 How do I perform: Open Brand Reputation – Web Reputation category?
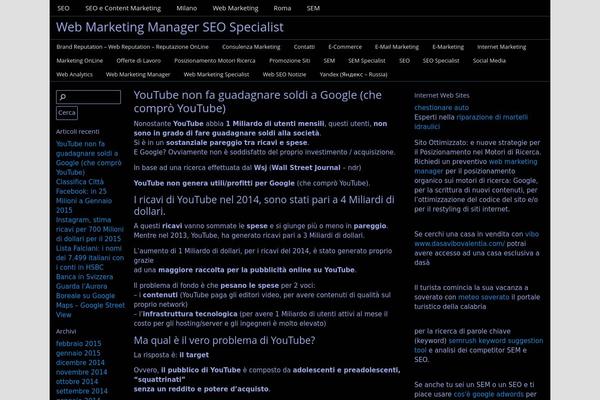pyautogui.click(x=132, y=47)
